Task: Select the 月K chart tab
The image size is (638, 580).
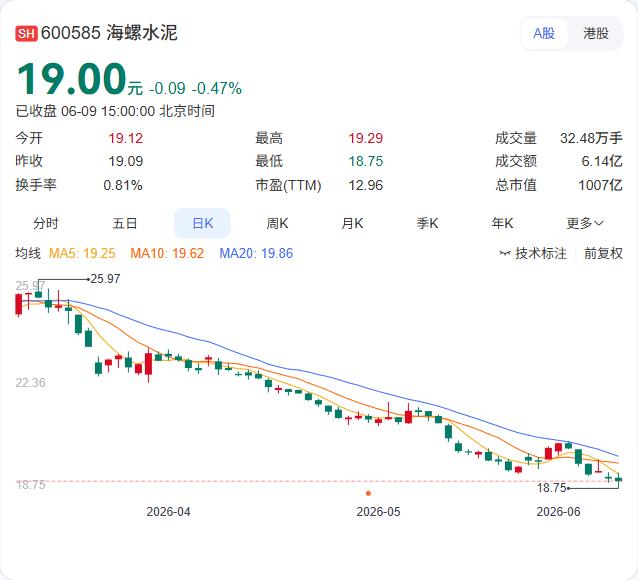Action: point(352,223)
